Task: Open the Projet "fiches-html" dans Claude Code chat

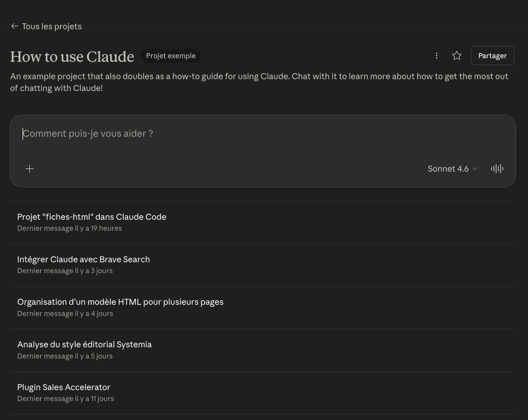Action: pyautogui.click(x=262, y=222)
